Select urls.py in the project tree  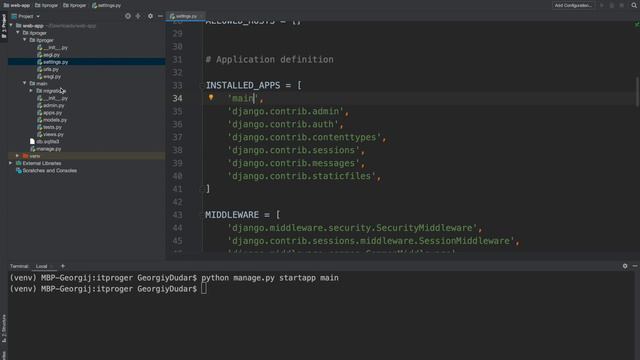[x=48, y=69]
